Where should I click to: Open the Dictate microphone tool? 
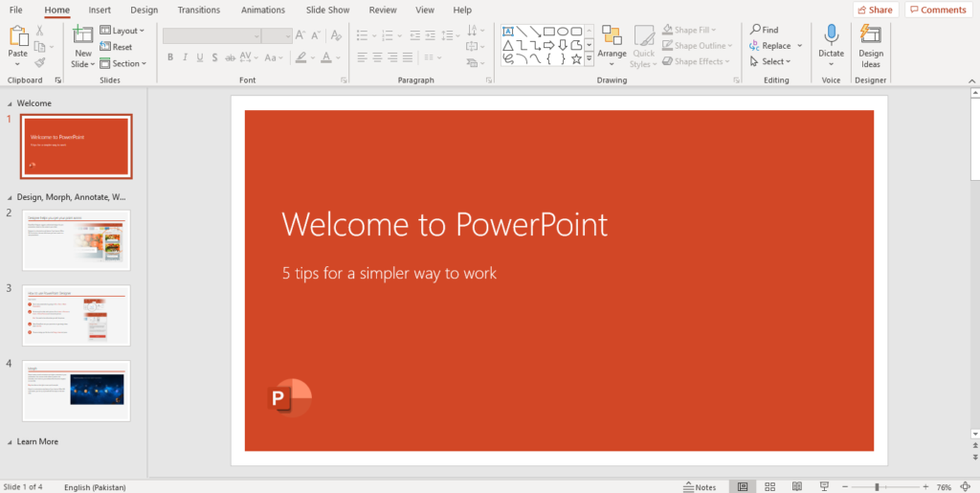831,36
